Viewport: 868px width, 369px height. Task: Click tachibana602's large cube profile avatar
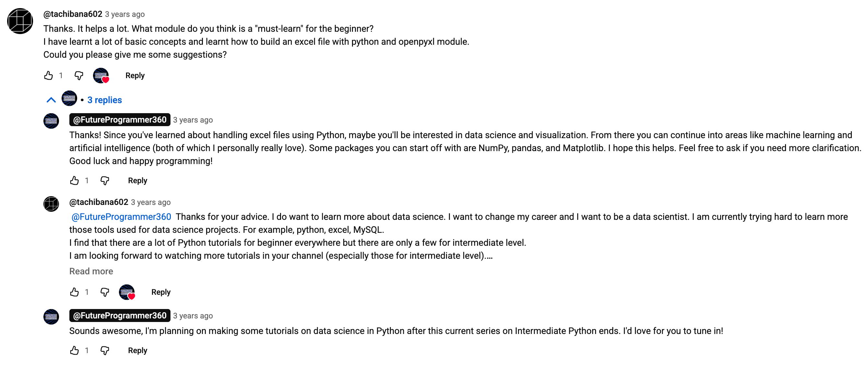click(20, 21)
